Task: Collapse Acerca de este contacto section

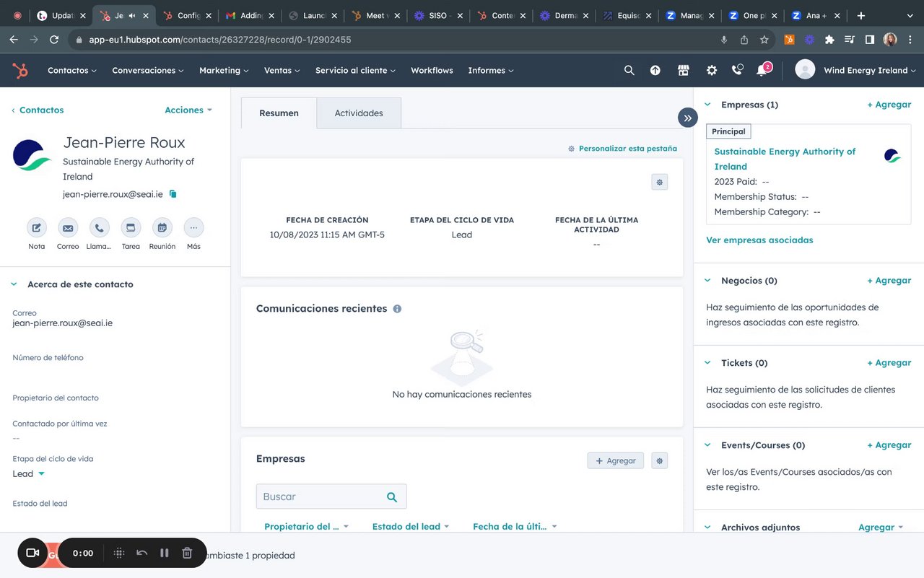Action: pos(14,284)
